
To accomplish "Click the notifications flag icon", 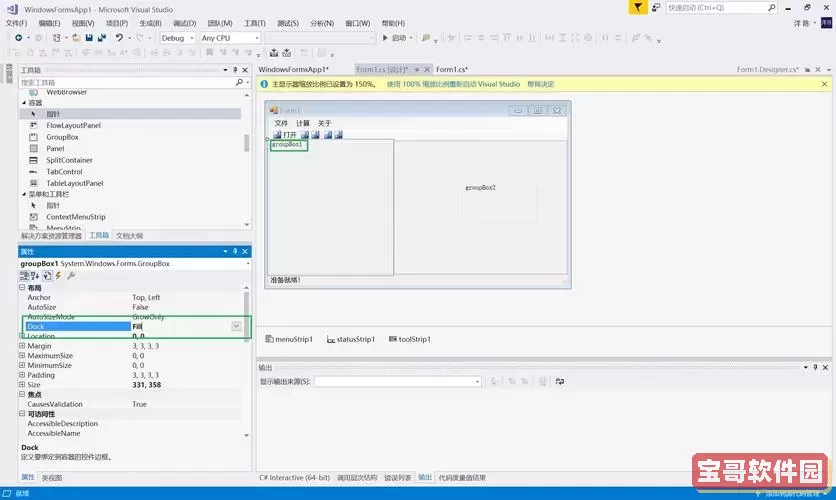I will pos(638,7).
